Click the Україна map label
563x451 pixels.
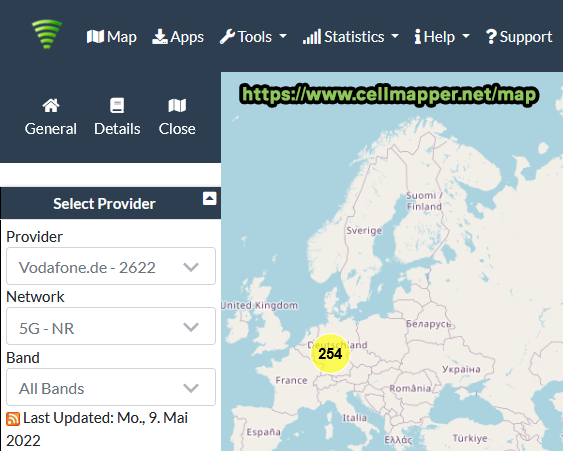pos(461,369)
